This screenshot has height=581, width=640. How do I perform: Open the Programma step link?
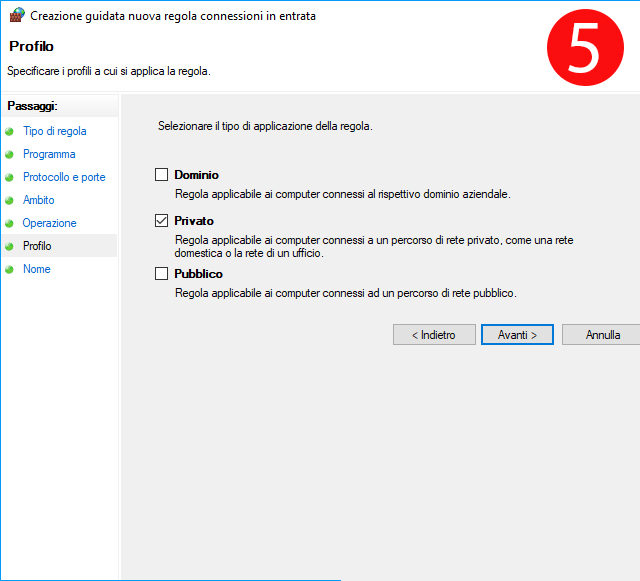tap(49, 154)
